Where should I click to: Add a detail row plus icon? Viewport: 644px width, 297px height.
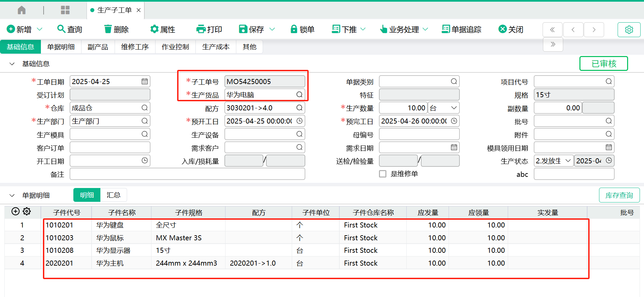click(15, 211)
